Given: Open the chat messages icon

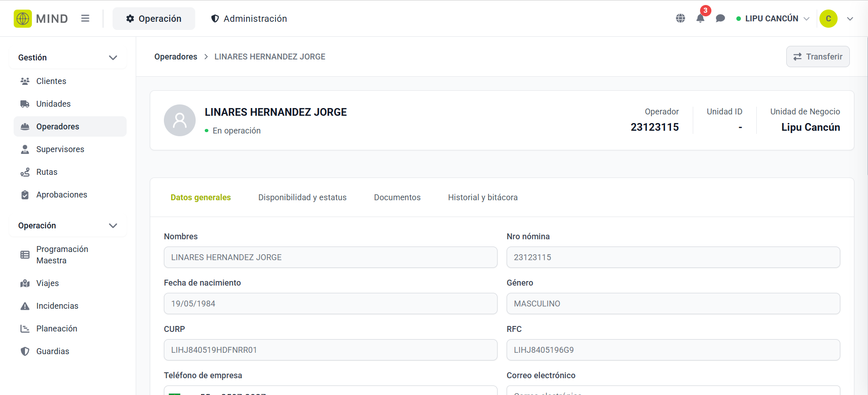Looking at the screenshot, I should [720, 19].
